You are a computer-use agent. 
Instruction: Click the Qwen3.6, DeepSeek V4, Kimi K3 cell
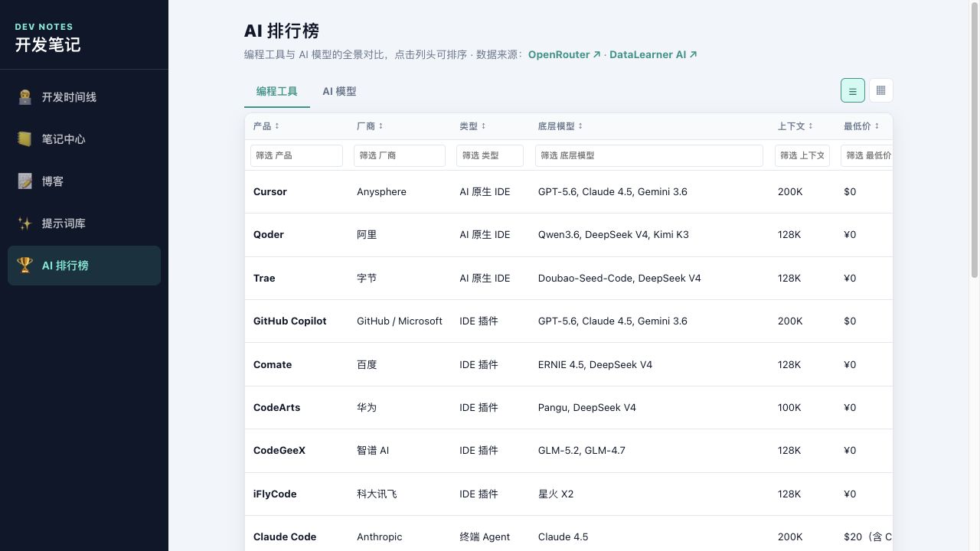click(x=613, y=235)
